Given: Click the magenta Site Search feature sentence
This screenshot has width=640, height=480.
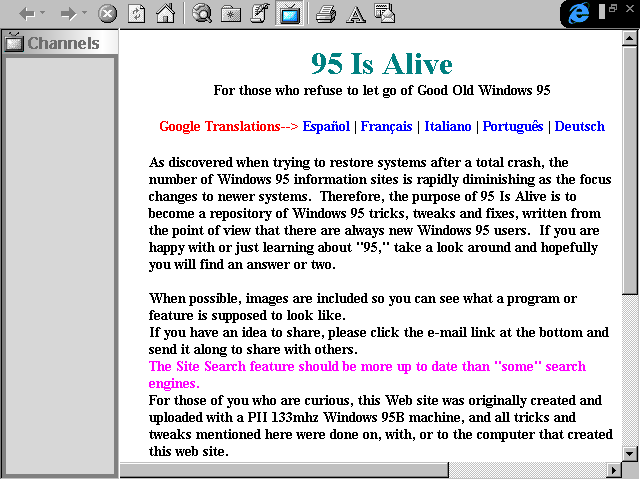Looking at the screenshot, I should pos(367,375).
